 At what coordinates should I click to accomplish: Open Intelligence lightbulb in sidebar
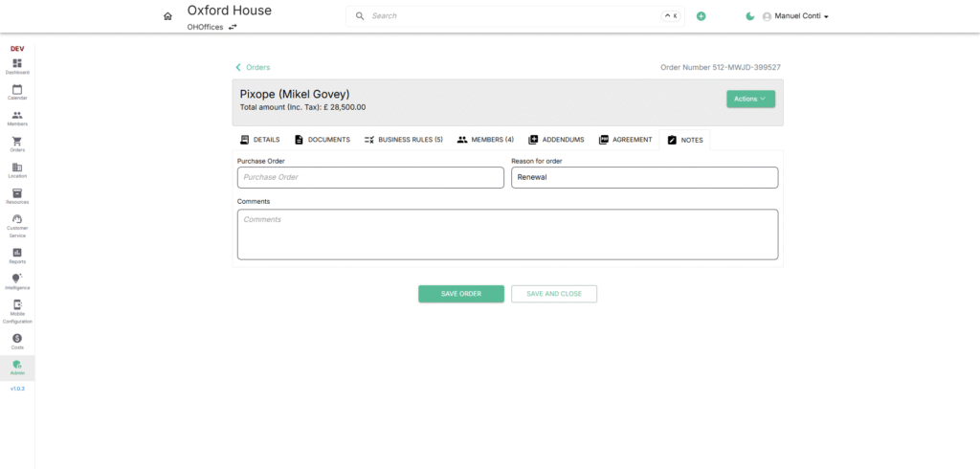click(x=17, y=280)
